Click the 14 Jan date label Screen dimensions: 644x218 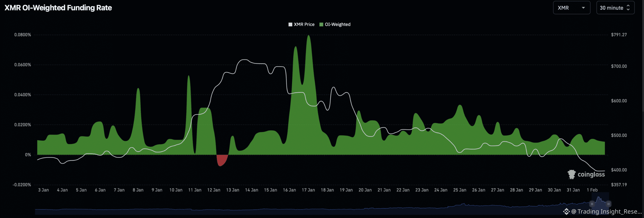click(x=252, y=190)
